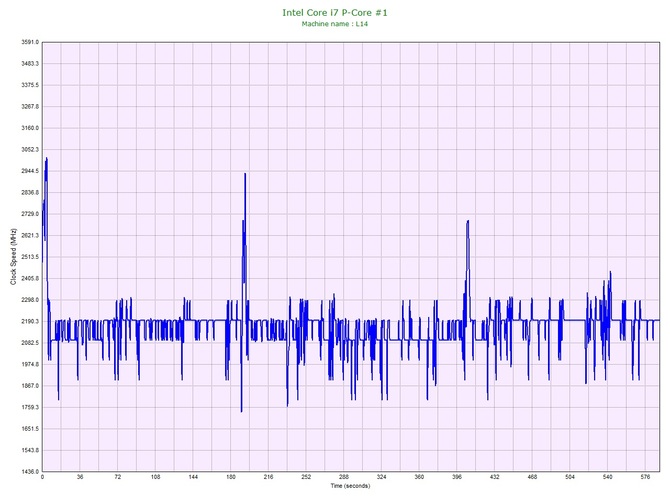Click the 1543.8 y-axis label
670x503 pixels.
pos(30,450)
